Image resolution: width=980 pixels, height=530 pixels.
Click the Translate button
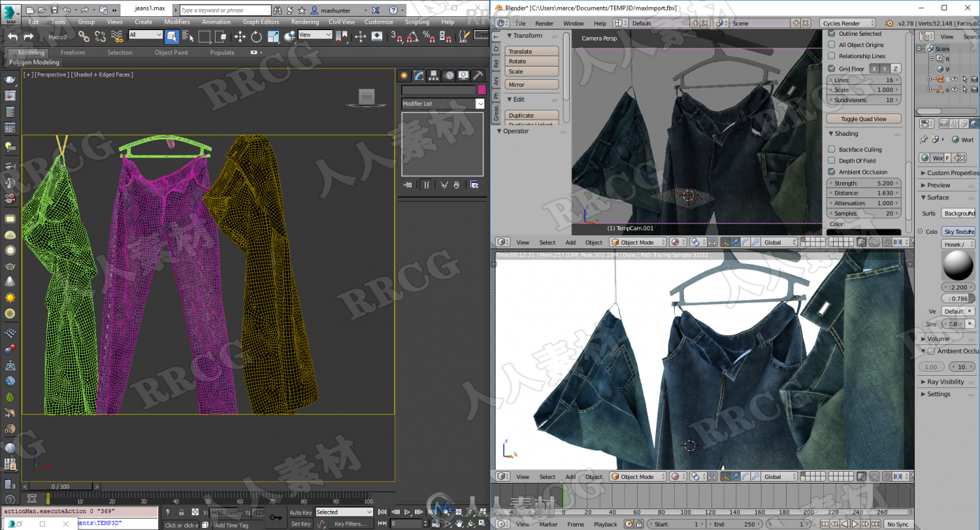click(x=532, y=51)
